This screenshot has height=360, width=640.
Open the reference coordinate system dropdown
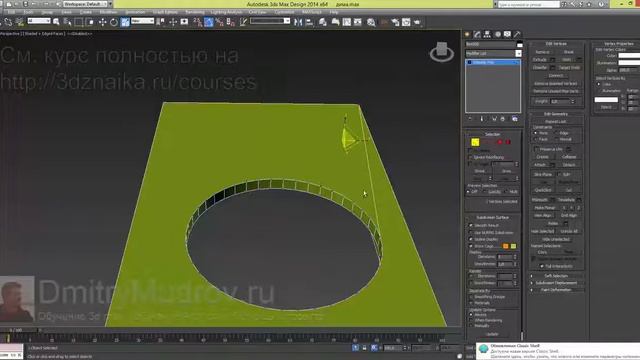tap(142, 21)
